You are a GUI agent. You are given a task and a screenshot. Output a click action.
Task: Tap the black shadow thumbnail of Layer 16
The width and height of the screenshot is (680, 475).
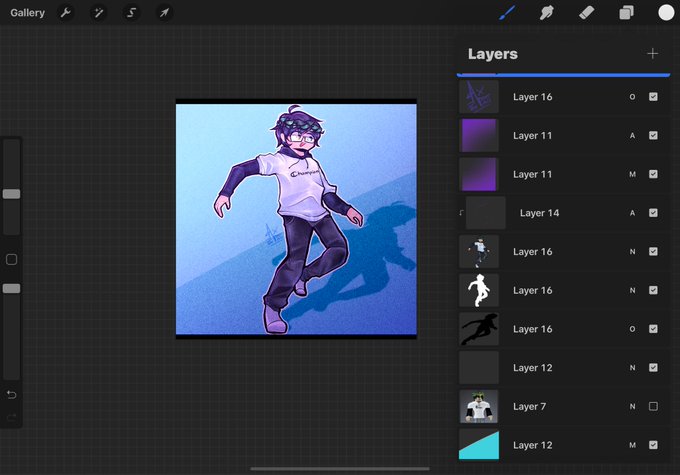pos(479,329)
